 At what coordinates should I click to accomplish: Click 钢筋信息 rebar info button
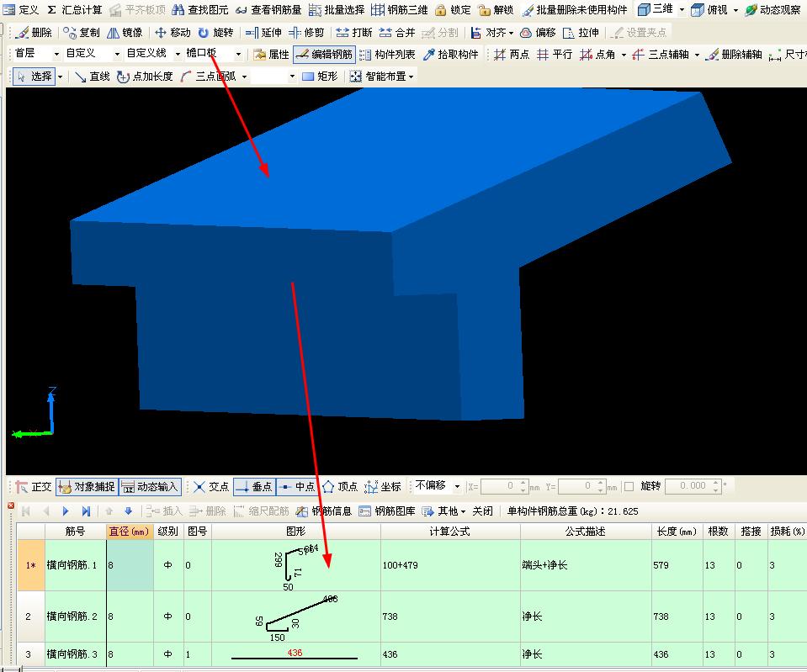[x=324, y=511]
